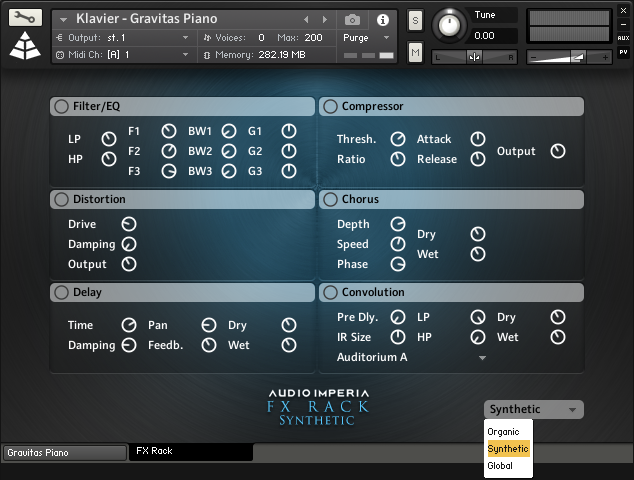The height and width of the screenshot is (480, 634).
Task: Enable the Delay effect
Action: pos(61,293)
